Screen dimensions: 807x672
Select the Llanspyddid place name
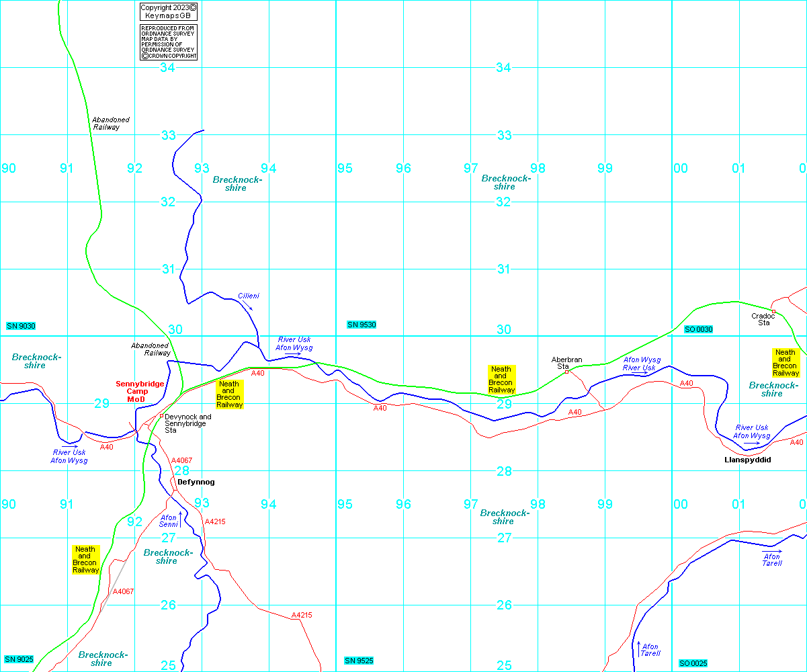click(x=747, y=460)
